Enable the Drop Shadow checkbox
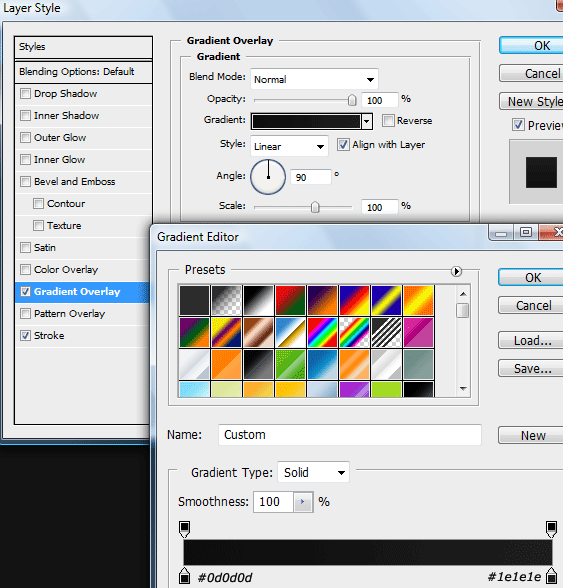 [x=25, y=93]
